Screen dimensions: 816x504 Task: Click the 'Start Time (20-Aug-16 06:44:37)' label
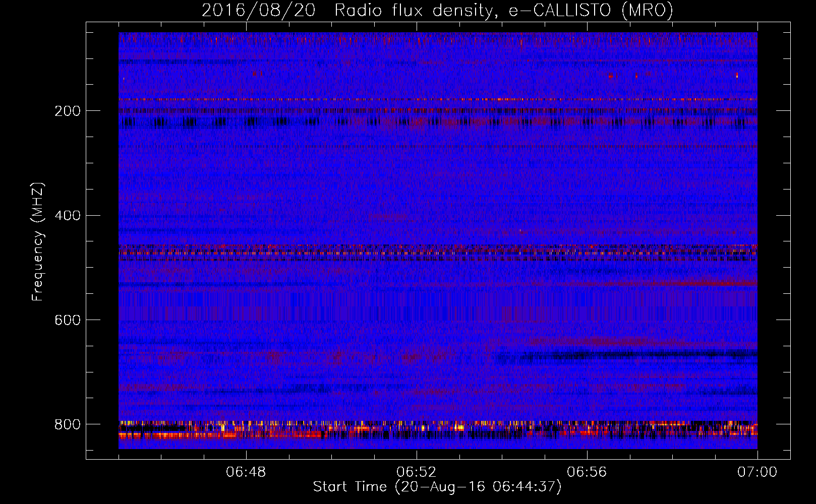437,487
